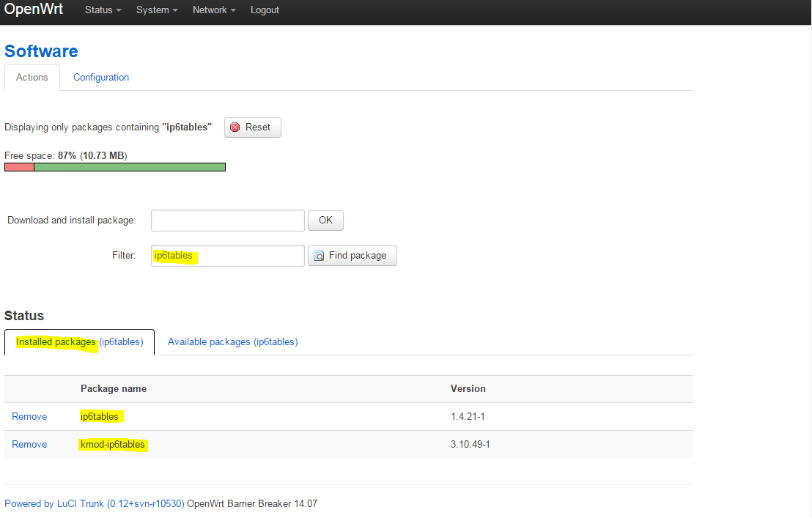The width and height of the screenshot is (812, 518).
Task: Click the Software page heading
Action: coord(41,51)
